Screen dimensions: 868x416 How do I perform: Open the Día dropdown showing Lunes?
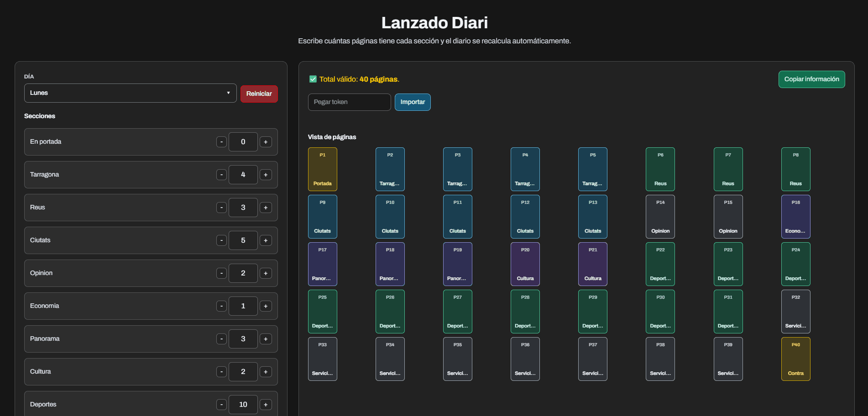point(130,93)
